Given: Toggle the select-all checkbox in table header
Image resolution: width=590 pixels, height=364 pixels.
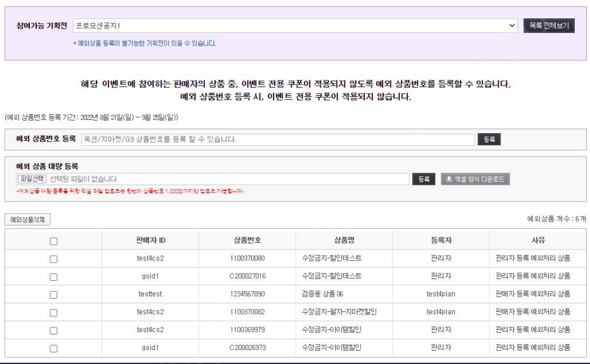Looking at the screenshot, I should pyautogui.click(x=53, y=241).
